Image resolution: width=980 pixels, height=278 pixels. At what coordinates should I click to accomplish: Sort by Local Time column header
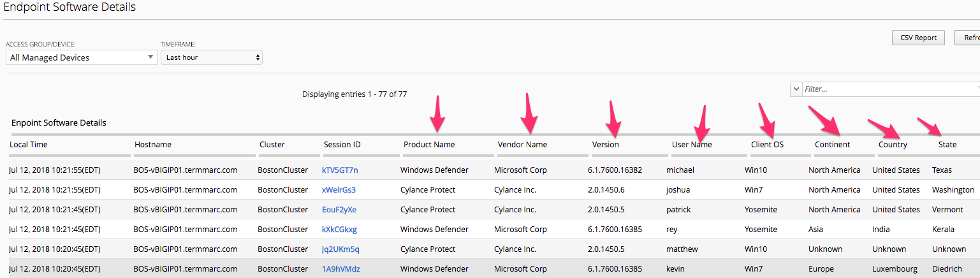(29, 145)
